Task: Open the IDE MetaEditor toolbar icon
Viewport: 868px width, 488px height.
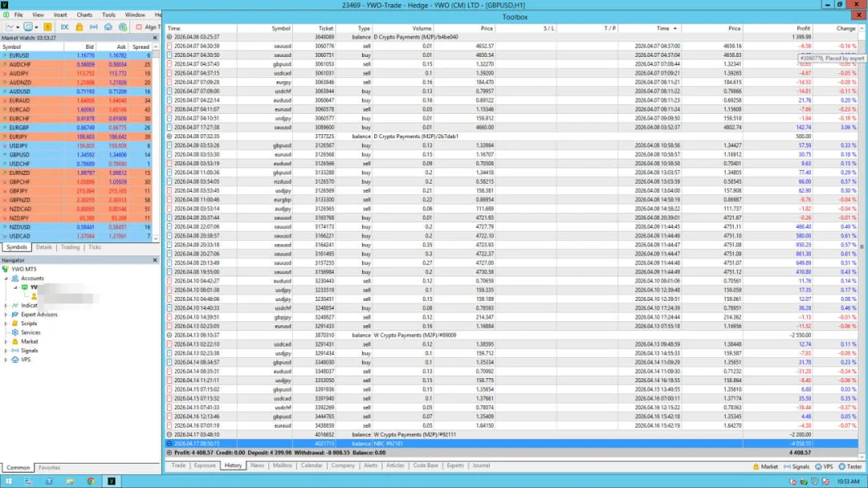Action: [x=65, y=27]
